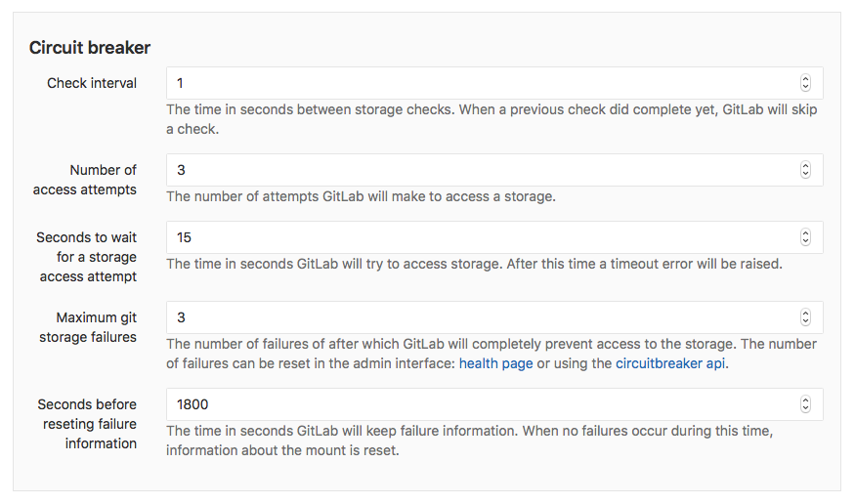Lower Maximum git storage failures by one
This screenshot has height=504, width=855.
point(805,321)
